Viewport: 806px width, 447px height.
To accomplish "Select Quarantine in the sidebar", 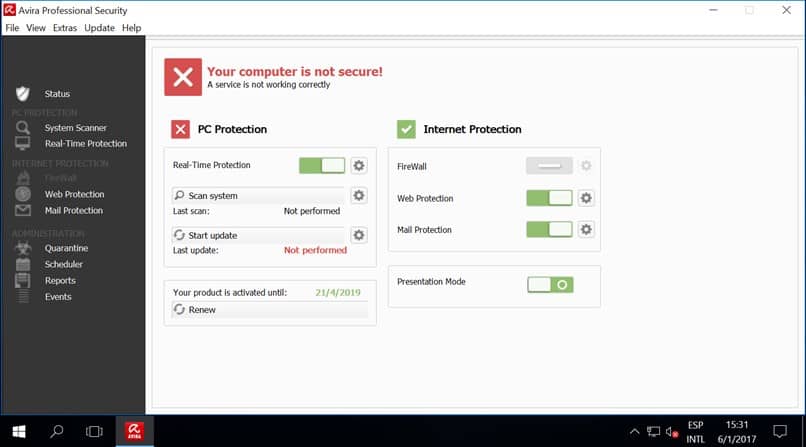I will pyautogui.click(x=66, y=248).
